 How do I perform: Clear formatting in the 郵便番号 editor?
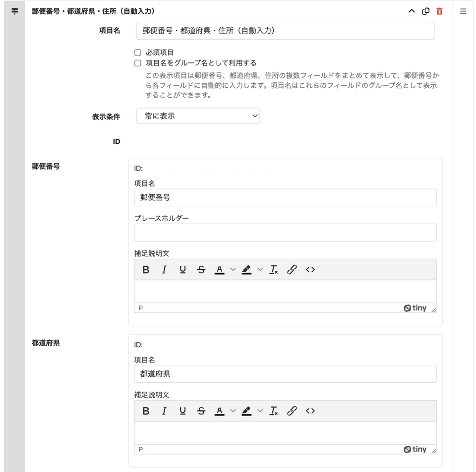274,270
